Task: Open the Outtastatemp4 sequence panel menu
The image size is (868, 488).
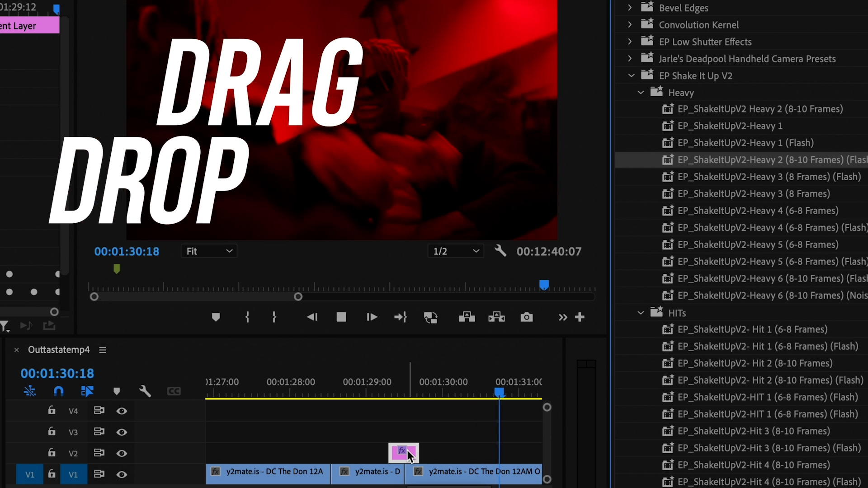Action: 103,350
